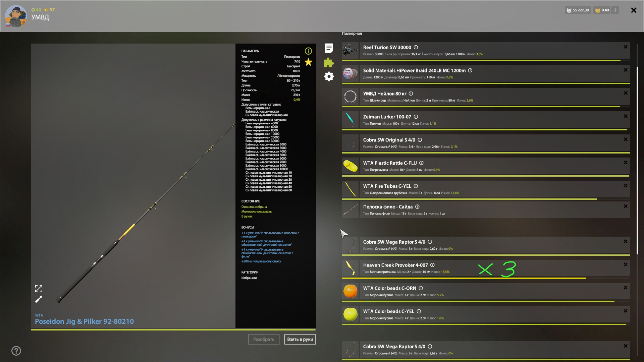This screenshot has width=644, height=362.
Task: Select the WTA Fire Tubes C-YEL row title
Action: pos(387,186)
